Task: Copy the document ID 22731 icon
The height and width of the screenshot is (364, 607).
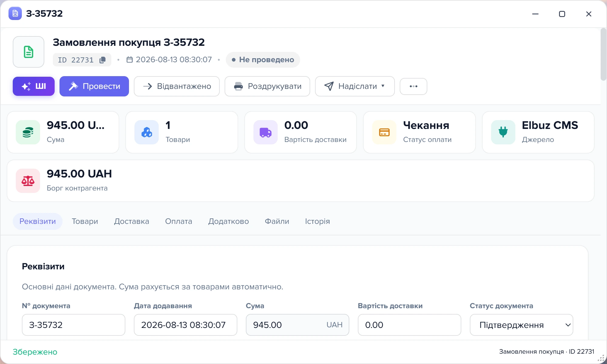Action: (103, 60)
